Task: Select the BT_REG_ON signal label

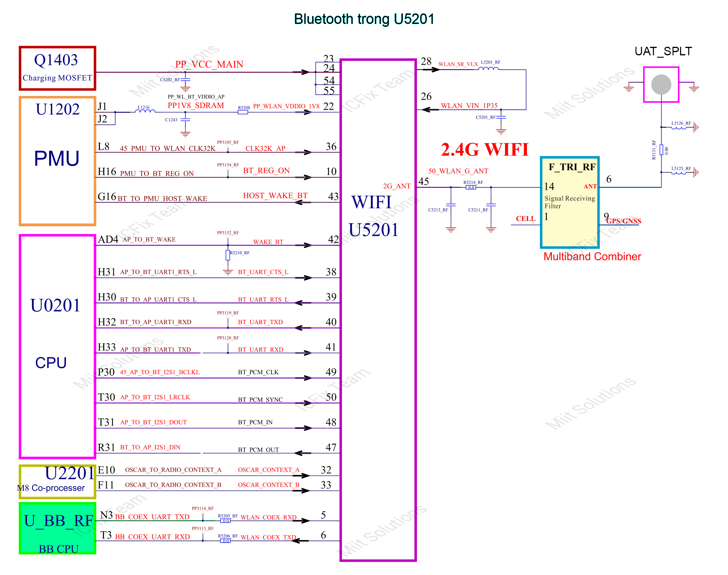Action: tap(266, 170)
